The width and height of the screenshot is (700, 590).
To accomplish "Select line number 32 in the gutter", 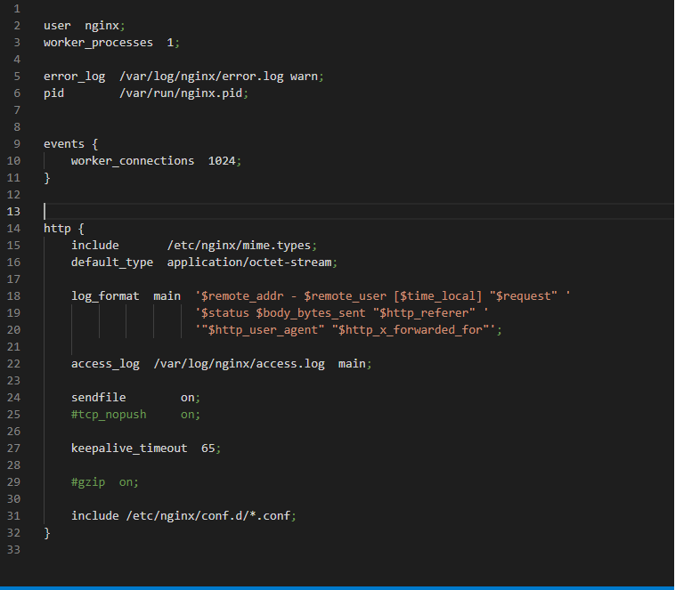I will (x=13, y=533).
